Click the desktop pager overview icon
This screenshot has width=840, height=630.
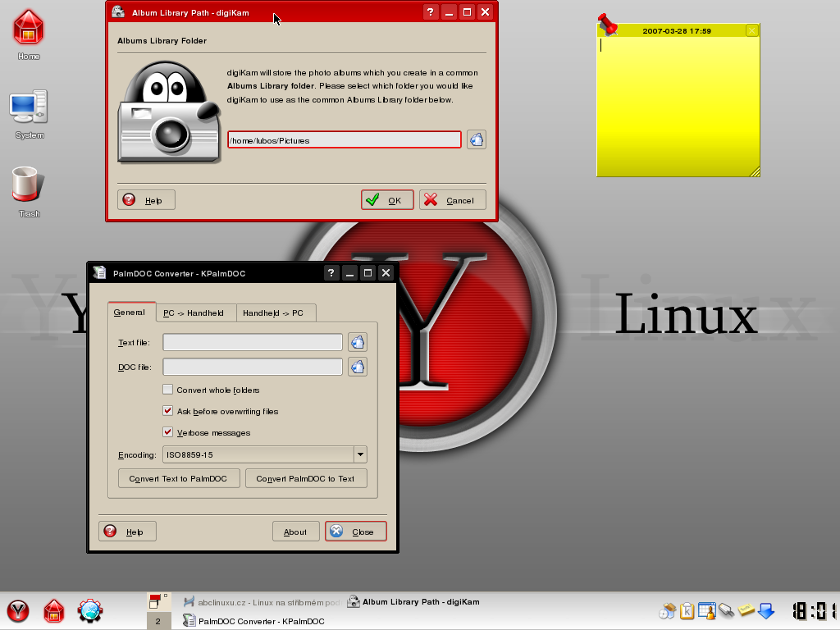(x=158, y=601)
